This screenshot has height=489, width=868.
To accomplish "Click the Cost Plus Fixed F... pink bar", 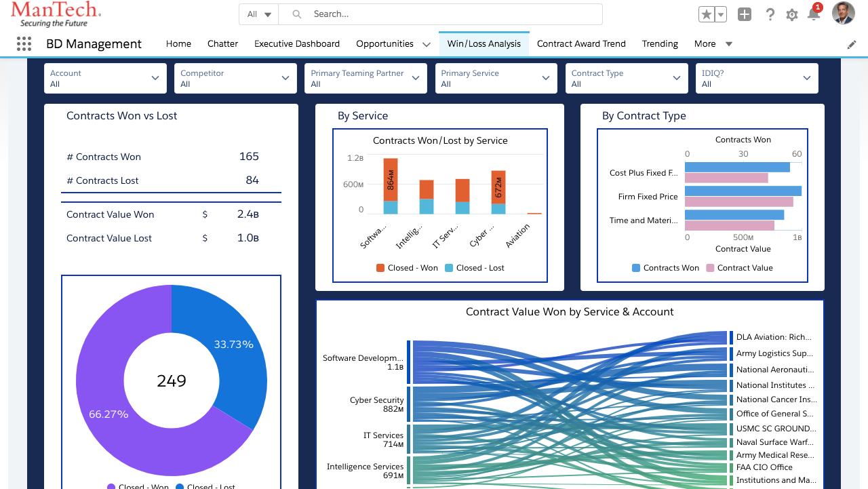I will (726, 178).
